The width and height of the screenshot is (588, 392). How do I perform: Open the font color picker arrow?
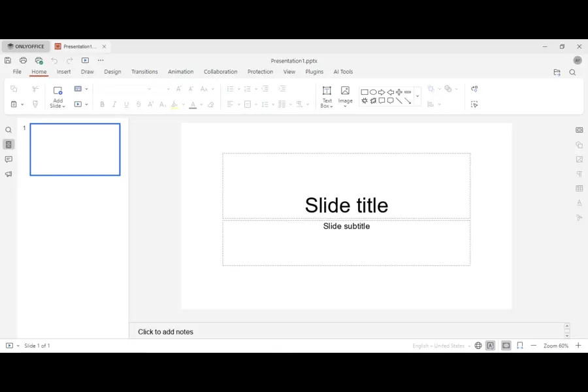tap(201, 105)
